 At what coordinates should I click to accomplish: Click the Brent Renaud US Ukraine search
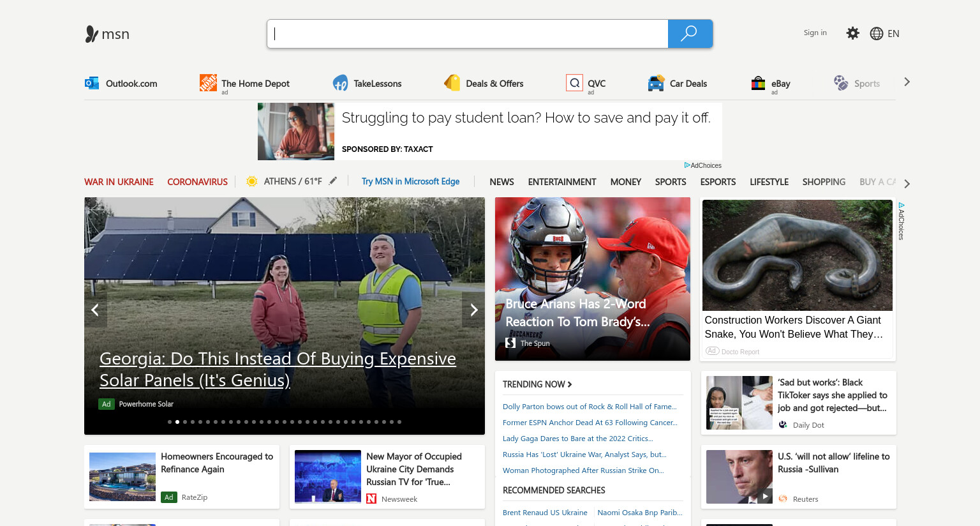point(545,513)
